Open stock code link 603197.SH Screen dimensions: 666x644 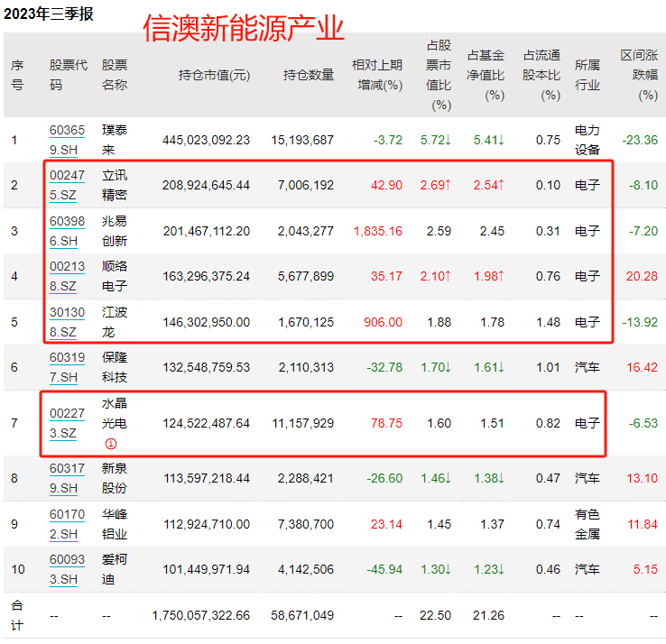[x=67, y=367]
